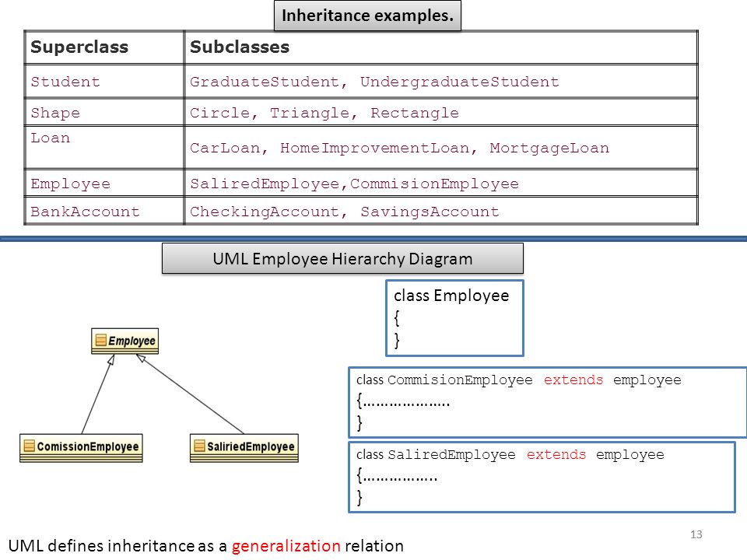Click the Employee class icon in UML diagram
The height and width of the screenshot is (560, 747).
[100, 340]
